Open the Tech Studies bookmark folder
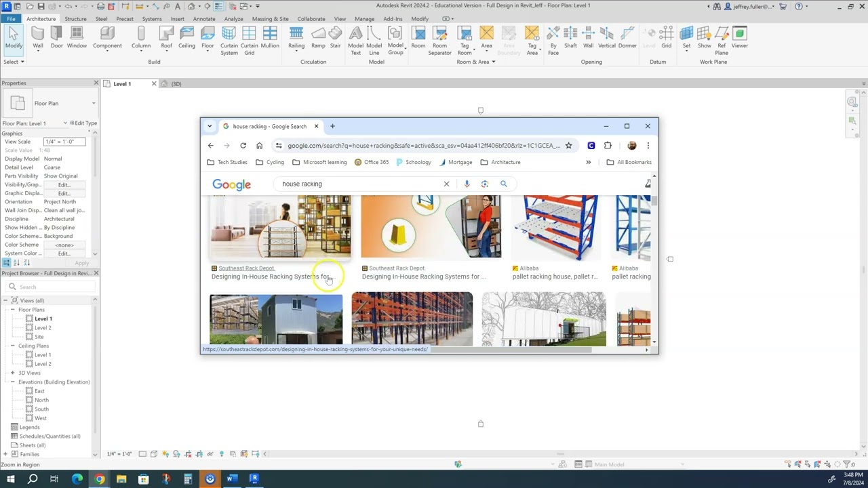The image size is (868, 488). (227, 162)
